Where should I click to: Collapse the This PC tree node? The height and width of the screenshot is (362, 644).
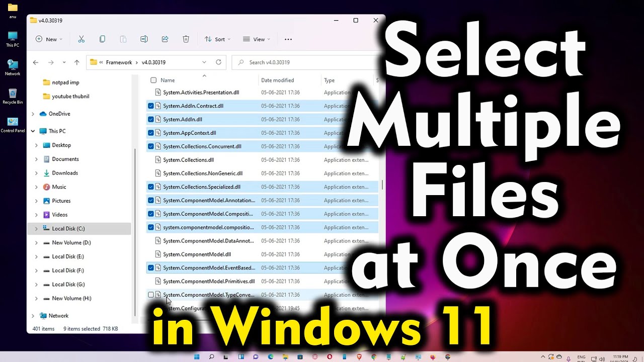click(x=33, y=131)
